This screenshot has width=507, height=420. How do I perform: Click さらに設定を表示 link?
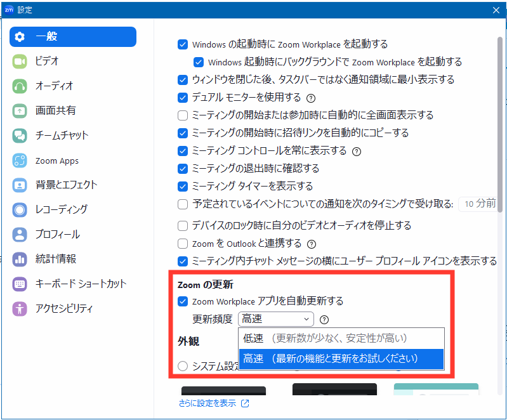tap(207, 403)
